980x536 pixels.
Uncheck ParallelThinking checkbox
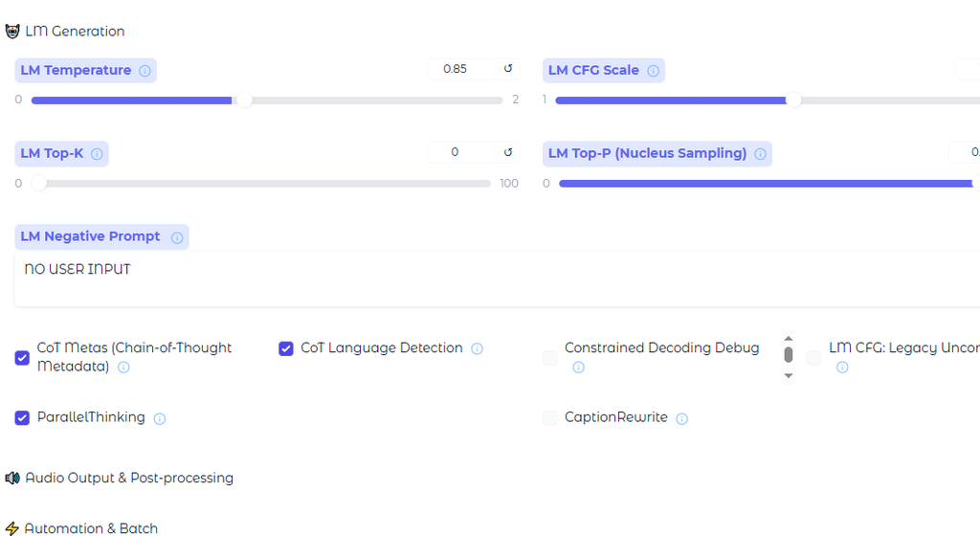[x=23, y=418]
